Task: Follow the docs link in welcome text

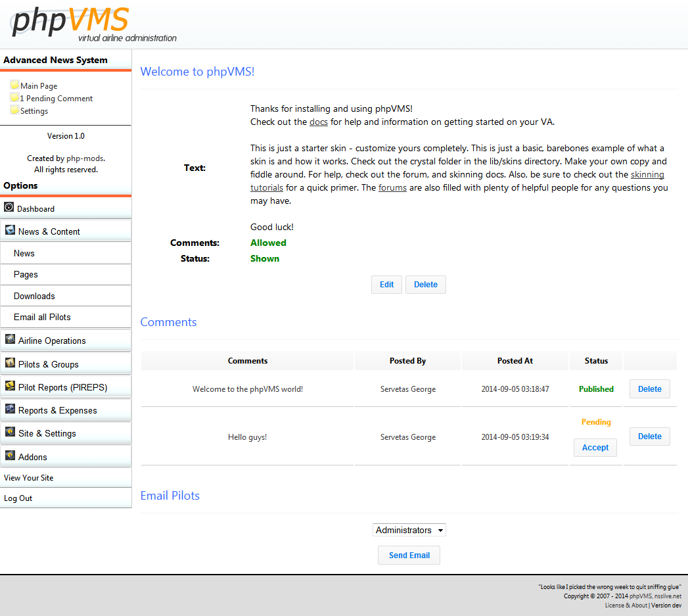Action: [319, 122]
